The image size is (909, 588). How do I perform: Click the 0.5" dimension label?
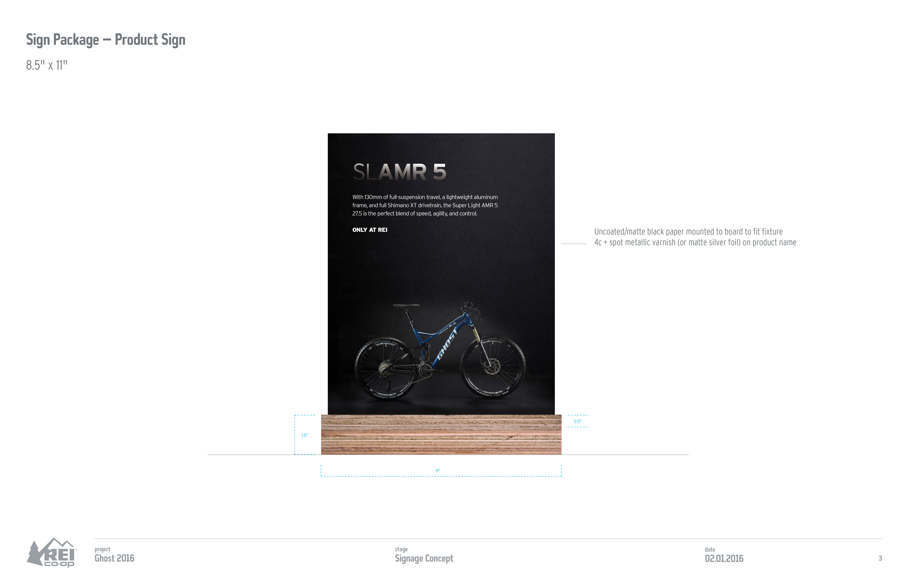[577, 422]
